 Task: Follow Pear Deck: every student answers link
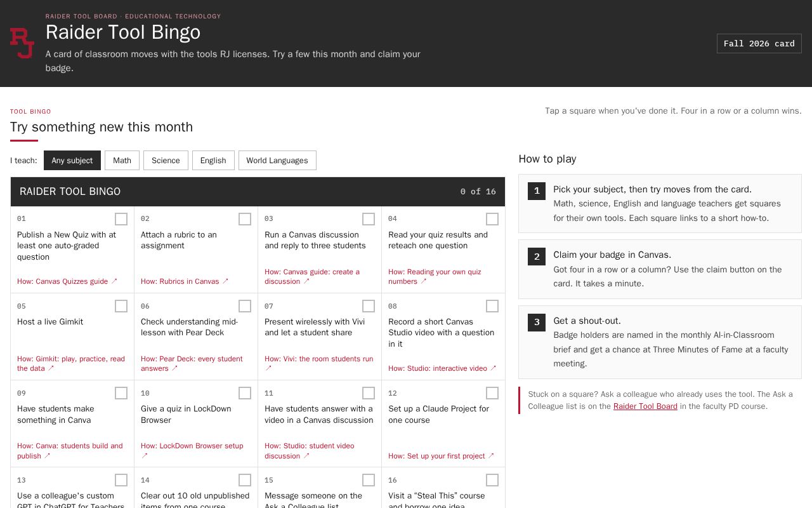[x=192, y=363]
